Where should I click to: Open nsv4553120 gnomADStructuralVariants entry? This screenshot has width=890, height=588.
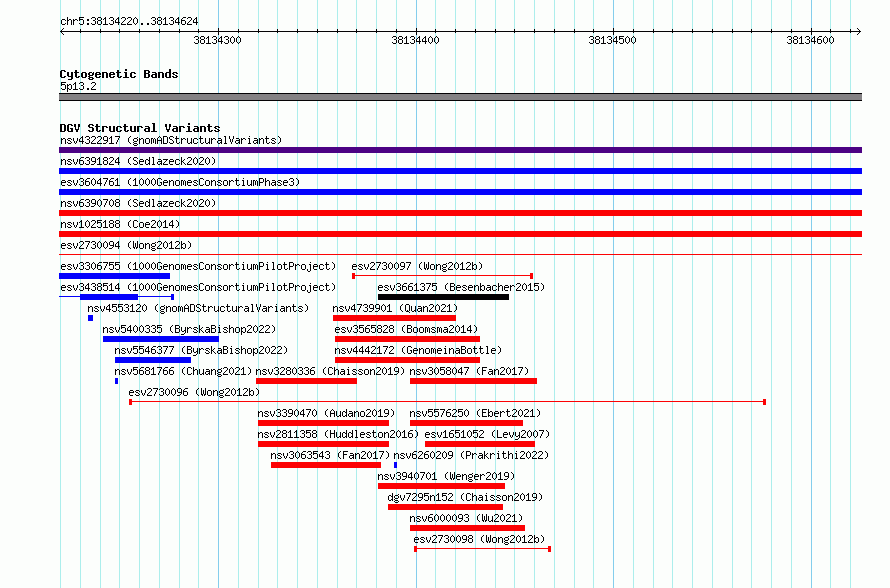[x=198, y=308]
